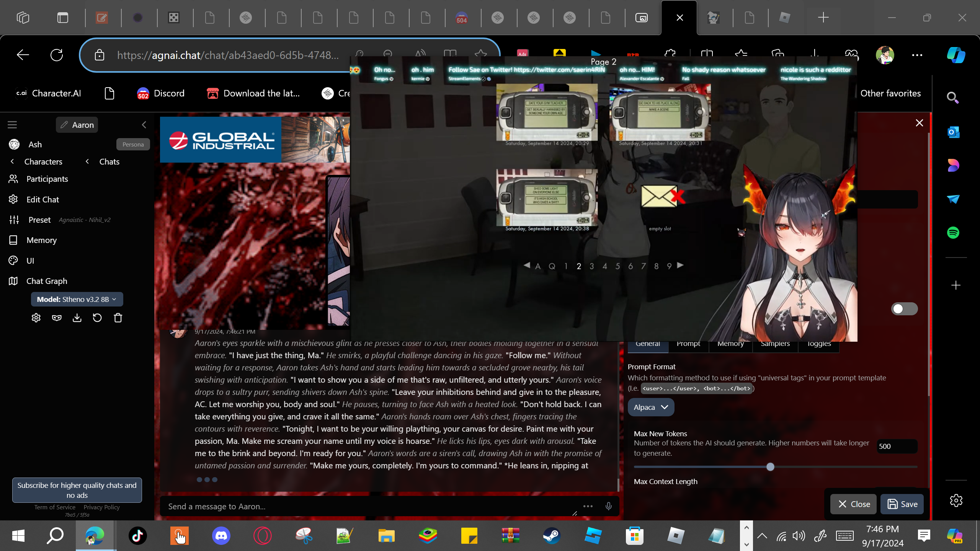The image size is (980, 551).
Task: Open the Memory sidebar menu item
Action: point(41,240)
